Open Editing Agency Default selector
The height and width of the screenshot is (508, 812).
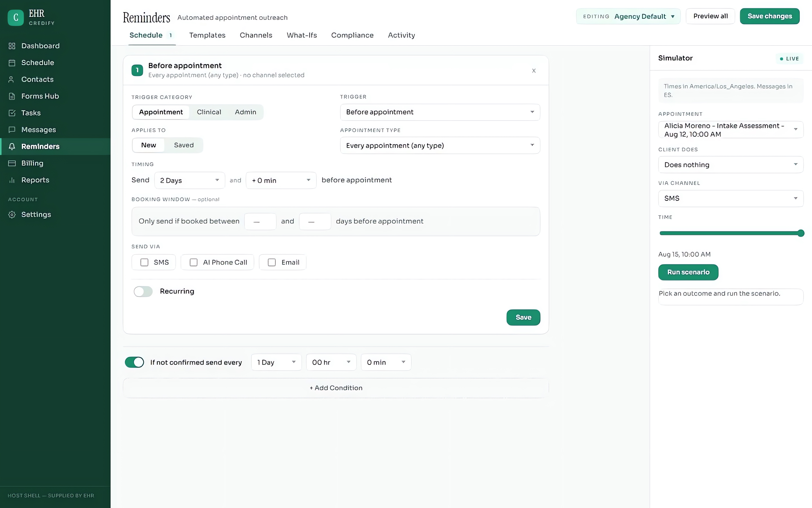click(628, 17)
